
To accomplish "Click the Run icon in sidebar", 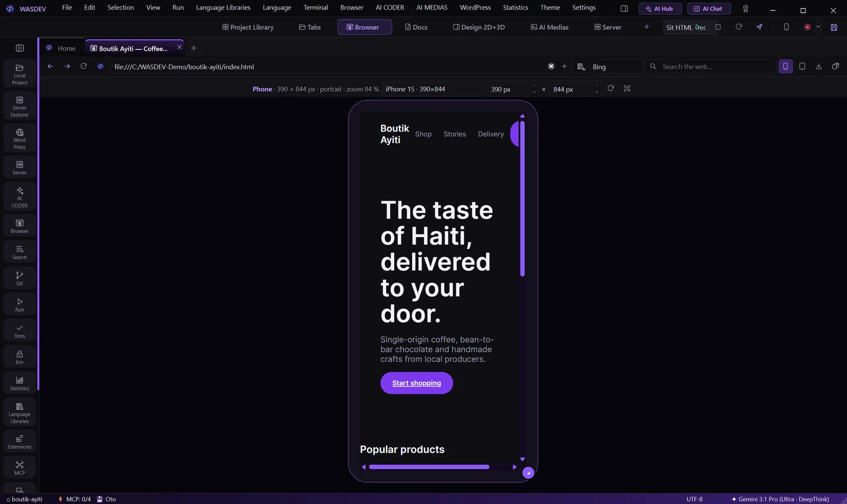I will tap(20, 304).
